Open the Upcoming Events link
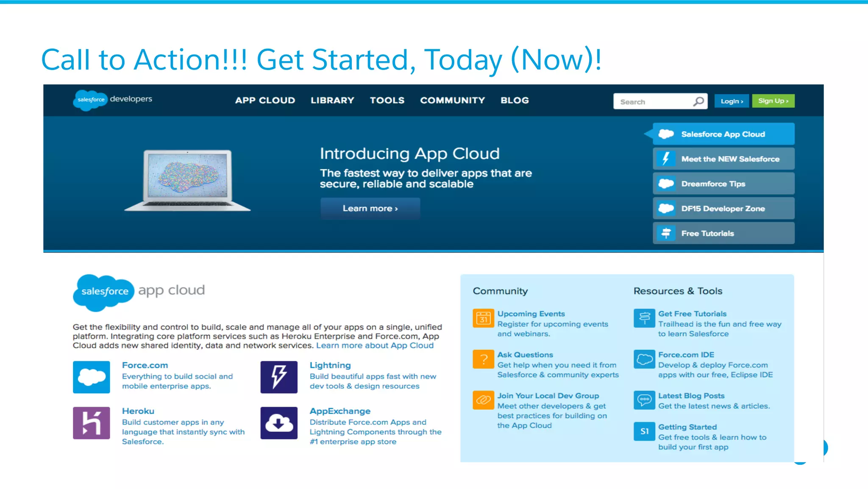Viewport: 868px width, 489px height. tap(531, 314)
